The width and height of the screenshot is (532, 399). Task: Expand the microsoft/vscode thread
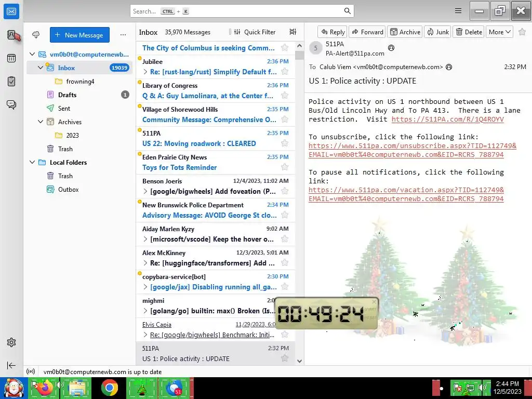(x=145, y=239)
